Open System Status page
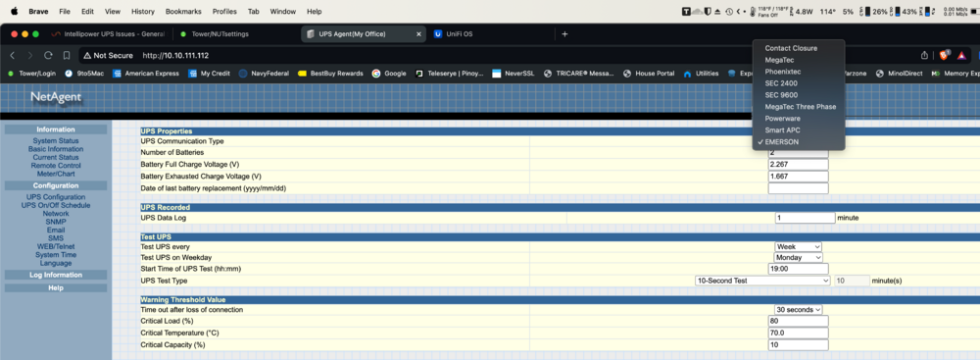The height and width of the screenshot is (360, 980). [x=56, y=141]
